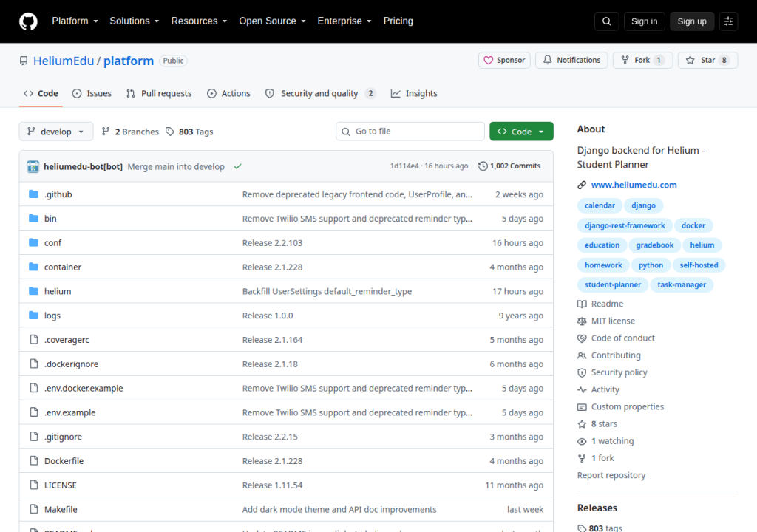Expand the Platform menu
Viewport: 757px width, 532px height.
pyautogui.click(x=75, y=21)
